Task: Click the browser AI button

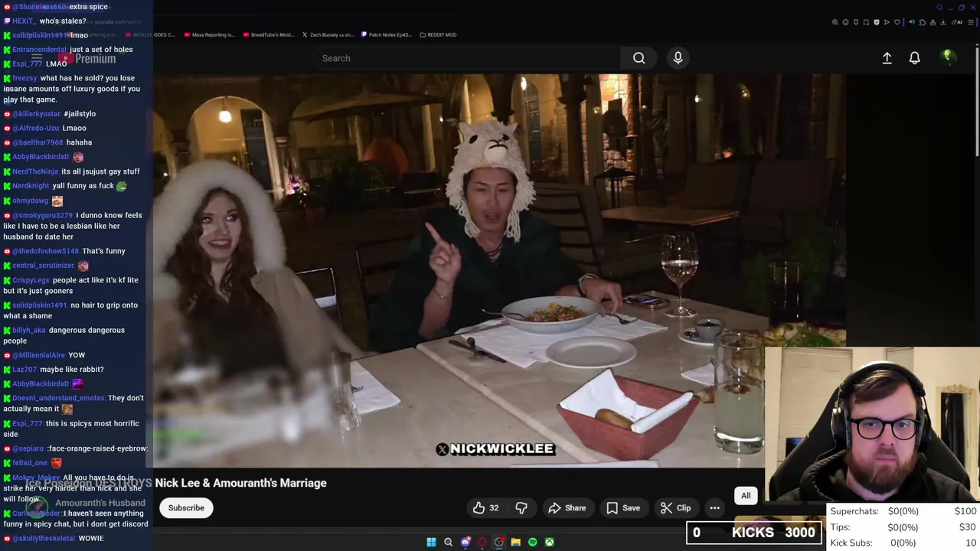Action: click(x=957, y=22)
